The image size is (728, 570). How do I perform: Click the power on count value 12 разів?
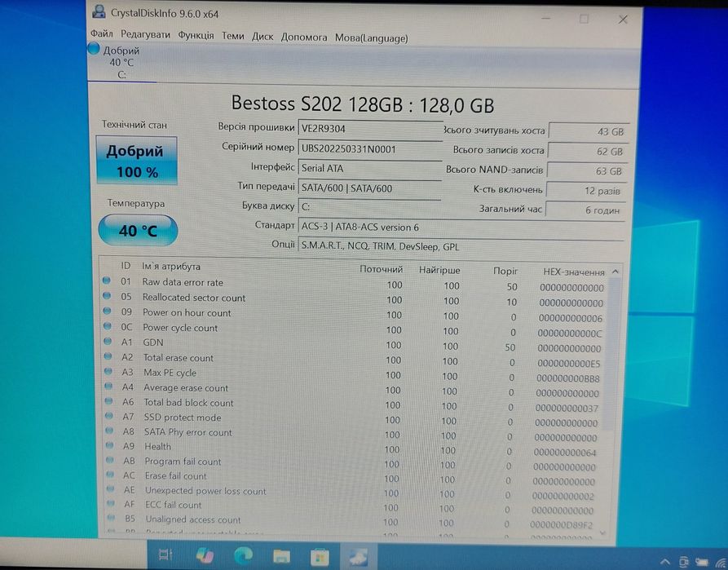(585, 191)
